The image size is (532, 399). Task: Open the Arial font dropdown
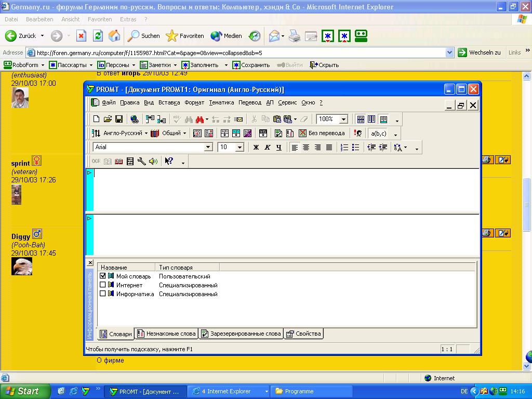click(208, 147)
